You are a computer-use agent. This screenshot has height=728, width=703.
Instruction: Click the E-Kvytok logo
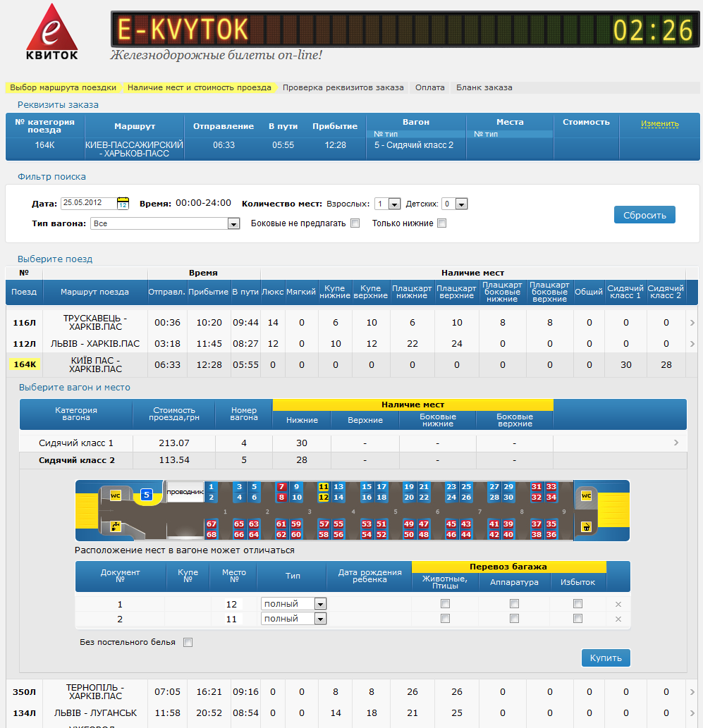coord(51,32)
